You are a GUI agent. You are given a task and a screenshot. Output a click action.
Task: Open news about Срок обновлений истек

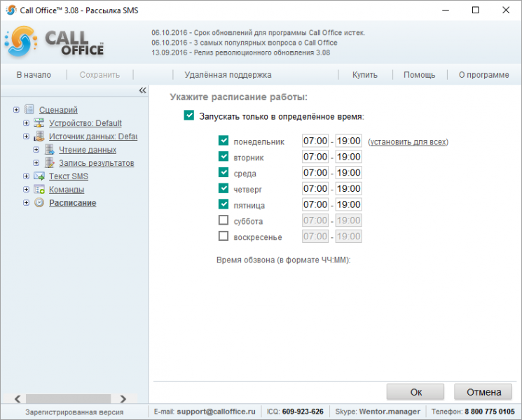click(x=259, y=33)
